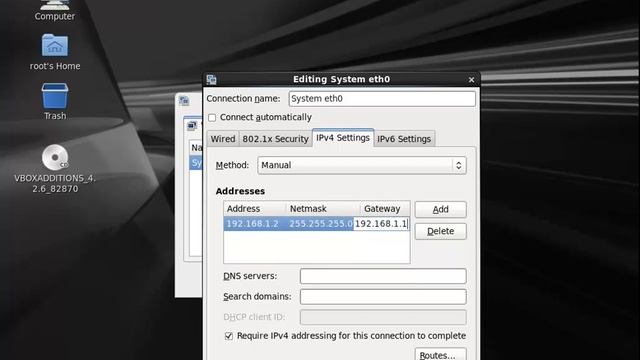
Task: Switch to the IPv6 Settings tab
Action: 404,139
